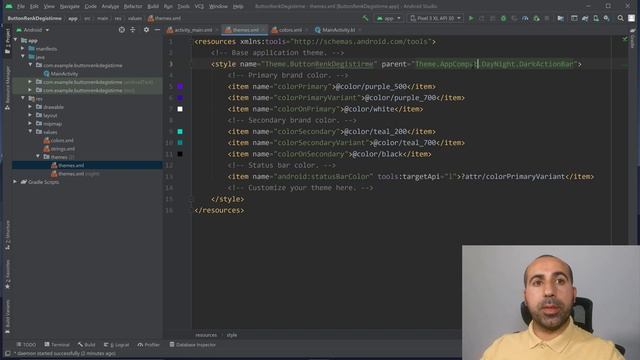
Task: Open the File menu
Action: (21, 7)
